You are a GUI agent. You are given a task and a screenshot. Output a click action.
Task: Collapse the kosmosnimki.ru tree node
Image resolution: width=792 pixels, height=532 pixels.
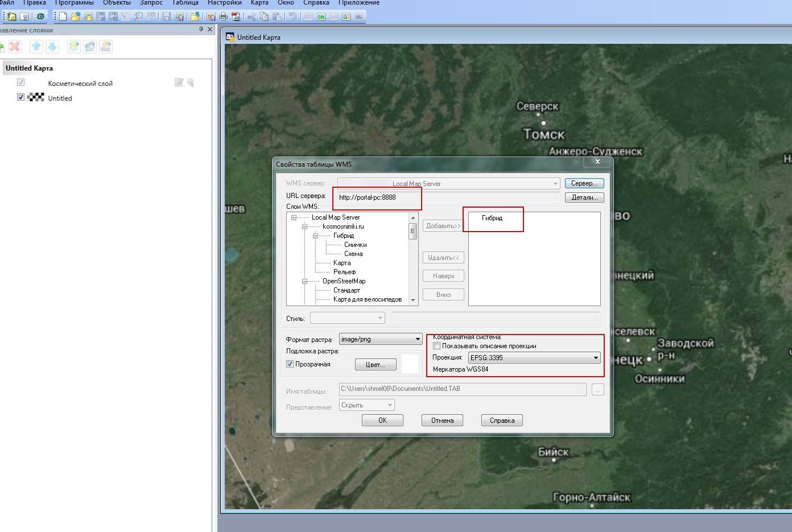click(304, 226)
